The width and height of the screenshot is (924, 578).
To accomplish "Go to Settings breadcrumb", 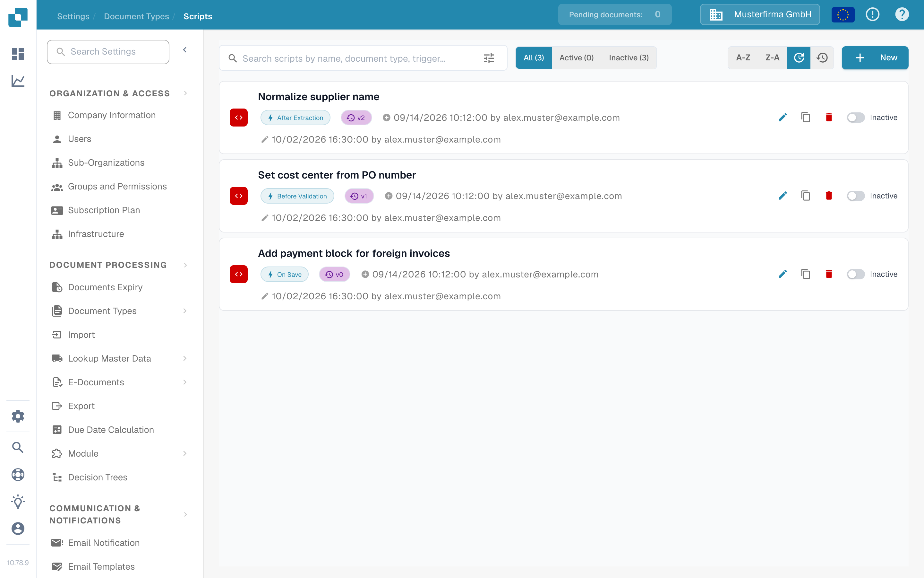I will pyautogui.click(x=73, y=16).
